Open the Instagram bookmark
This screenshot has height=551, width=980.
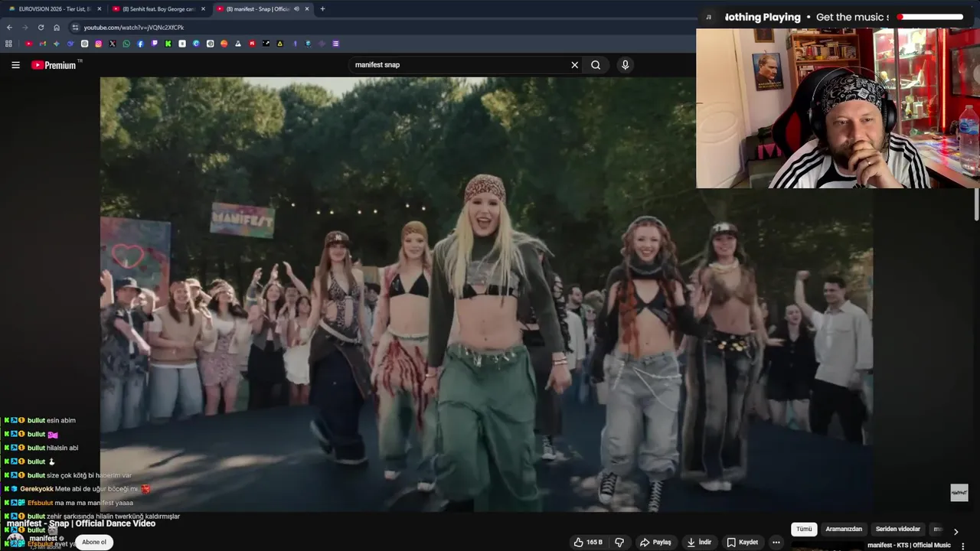tap(99, 44)
